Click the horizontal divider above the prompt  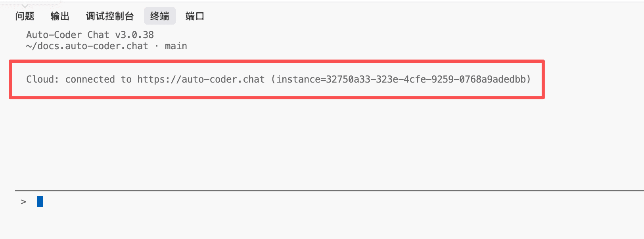click(x=317, y=191)
